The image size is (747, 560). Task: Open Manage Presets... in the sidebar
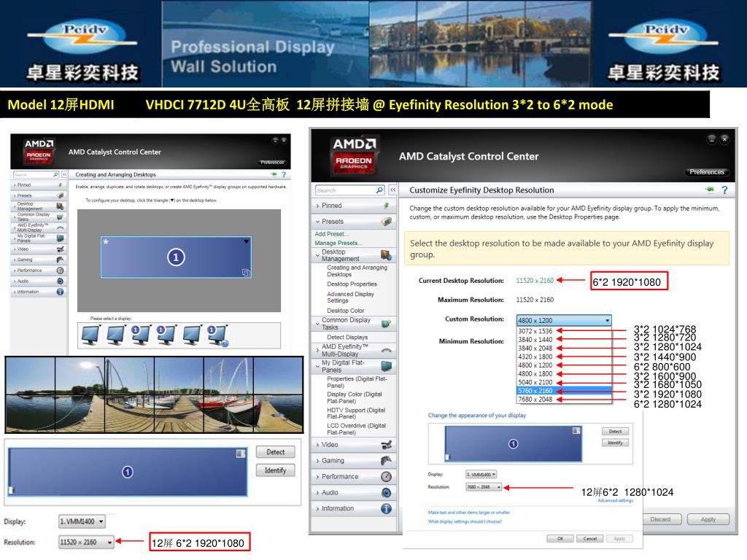[338, 243]
